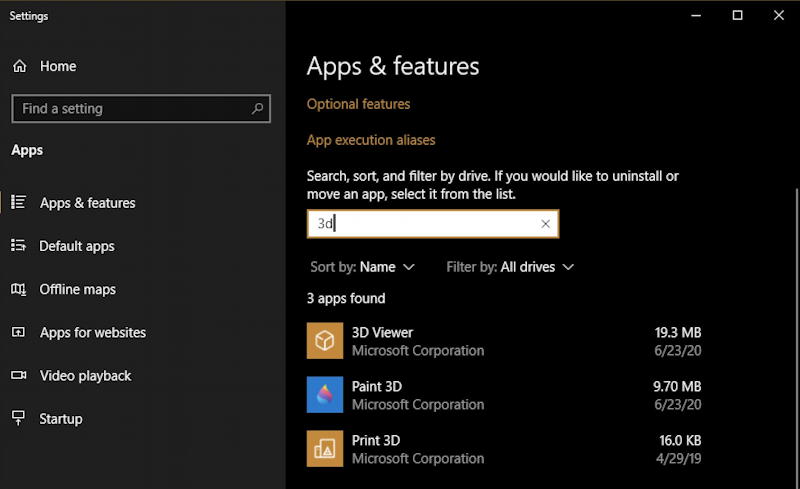This screenshot has width=800, height=489.
Task: Click the Apps for websites icon
Action: 18,332
